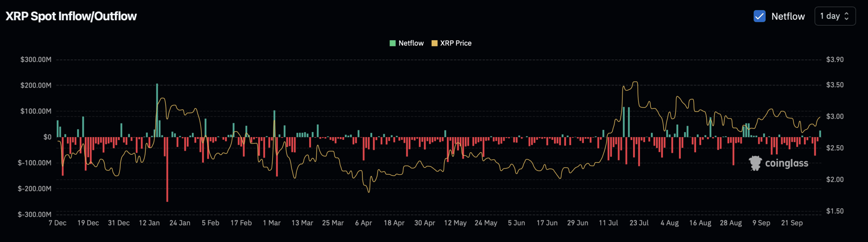Toggle the Netflow series via legend label
Screen dimensions: 868x242
click(411, 43)
